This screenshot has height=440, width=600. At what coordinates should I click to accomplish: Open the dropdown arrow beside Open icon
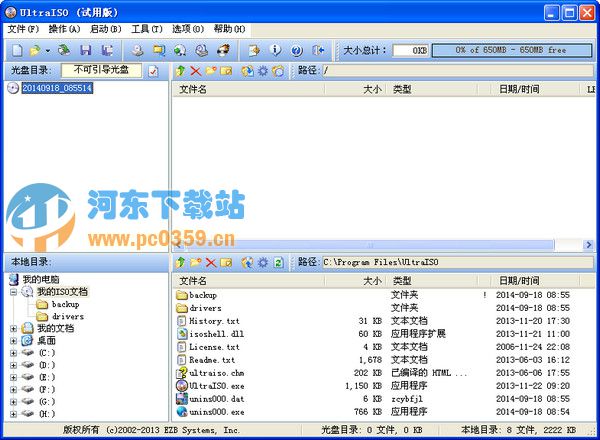(48, 51)
